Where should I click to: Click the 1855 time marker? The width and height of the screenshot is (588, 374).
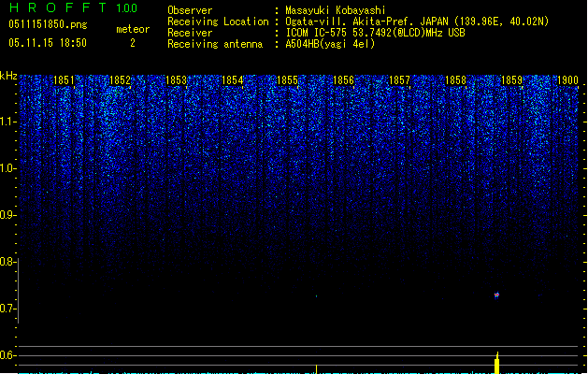click(x=287, y=80)
